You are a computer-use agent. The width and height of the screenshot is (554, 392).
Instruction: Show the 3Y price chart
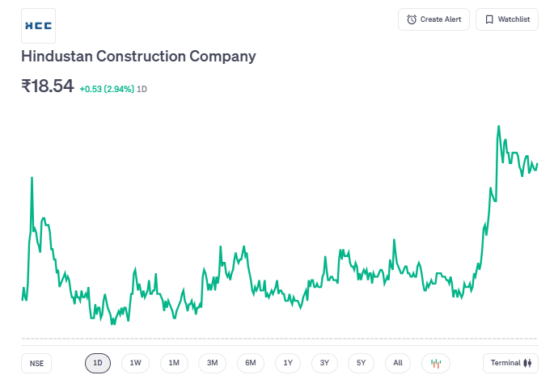(x=324, y=363)
